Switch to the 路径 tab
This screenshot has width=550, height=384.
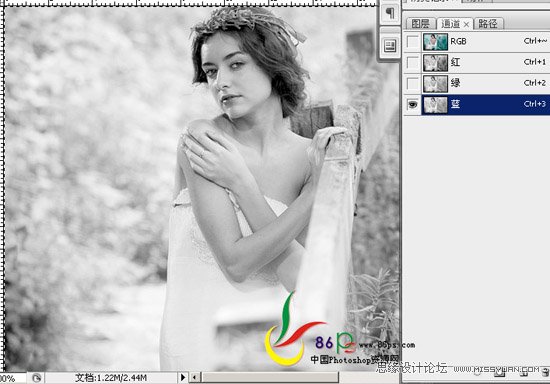click(x=488, y=24)
